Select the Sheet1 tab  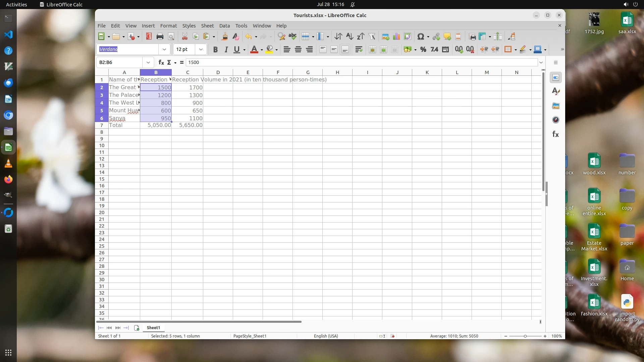click(153, 328)
